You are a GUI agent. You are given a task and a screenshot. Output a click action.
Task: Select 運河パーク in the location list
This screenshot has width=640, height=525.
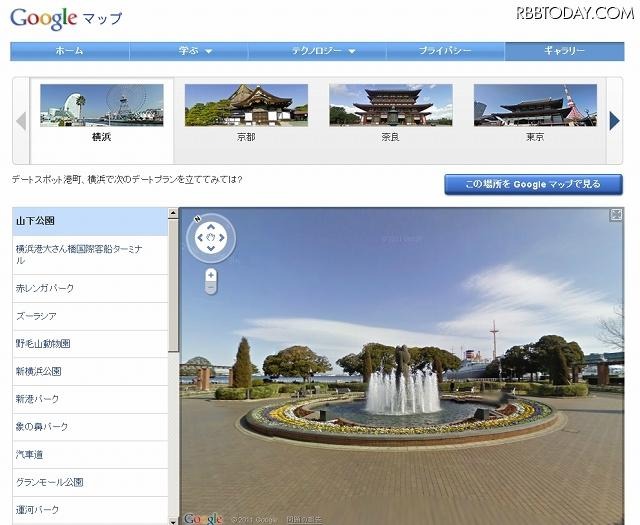pyautogui.click(x=90, y=510)
